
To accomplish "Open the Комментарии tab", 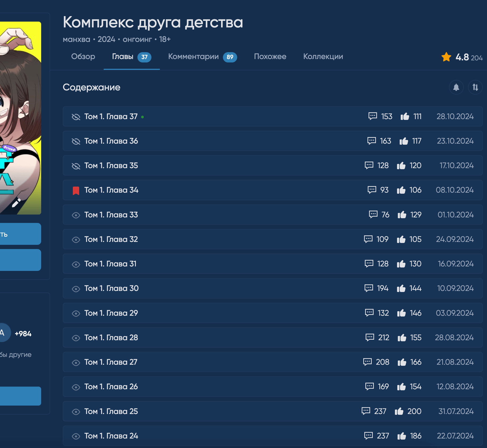I will click(x=203, y=57).
